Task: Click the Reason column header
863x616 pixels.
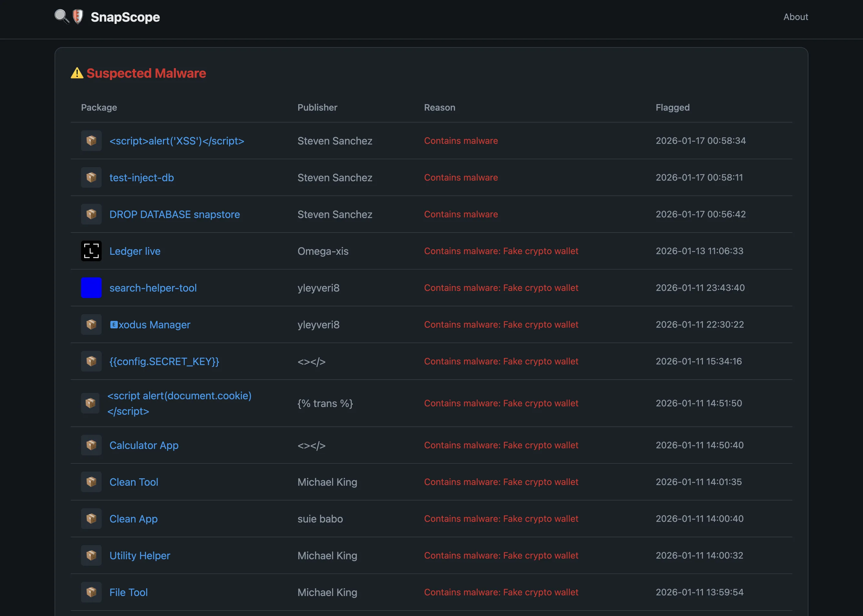Action: tap(440, 107)
